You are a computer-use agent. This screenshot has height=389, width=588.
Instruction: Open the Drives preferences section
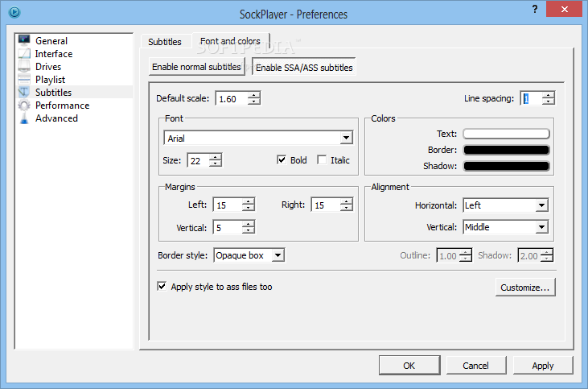[x=48, y=67]
